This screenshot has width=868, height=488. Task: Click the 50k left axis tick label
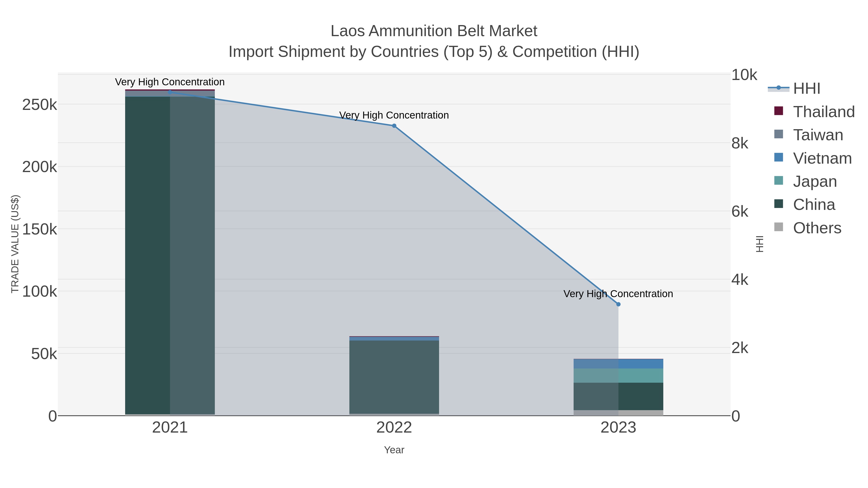tap(44, 354)
